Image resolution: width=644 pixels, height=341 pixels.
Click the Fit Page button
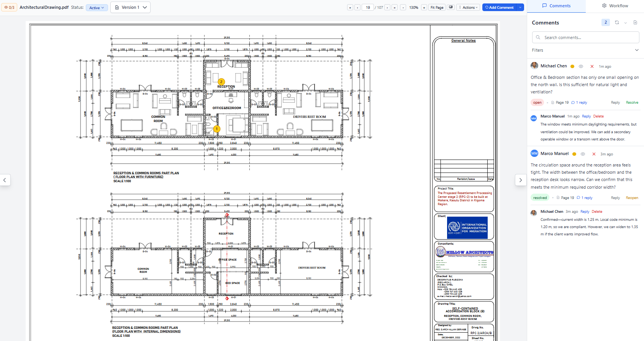(x=437, y=7)
